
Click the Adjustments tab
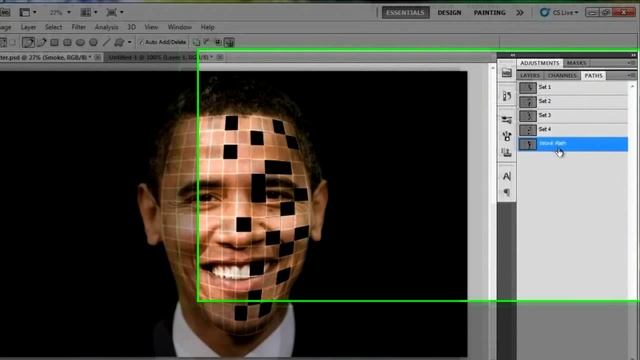point(540,63)
